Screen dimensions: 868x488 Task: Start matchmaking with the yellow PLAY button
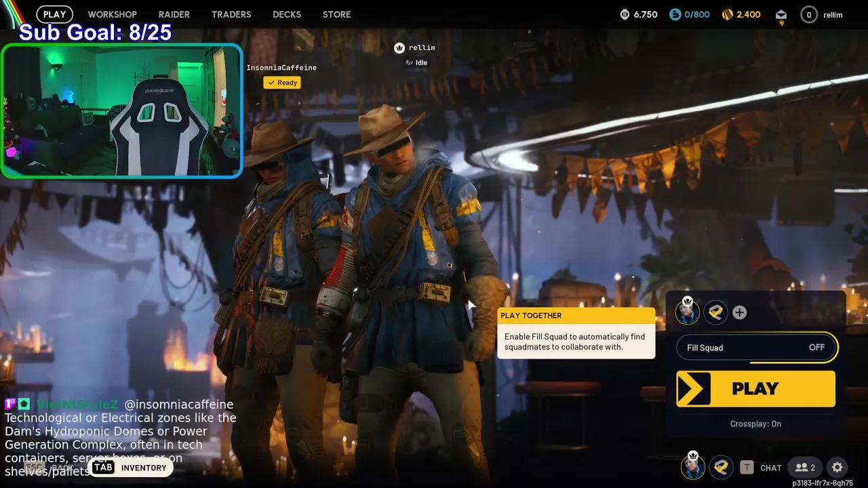click(755, 388)
